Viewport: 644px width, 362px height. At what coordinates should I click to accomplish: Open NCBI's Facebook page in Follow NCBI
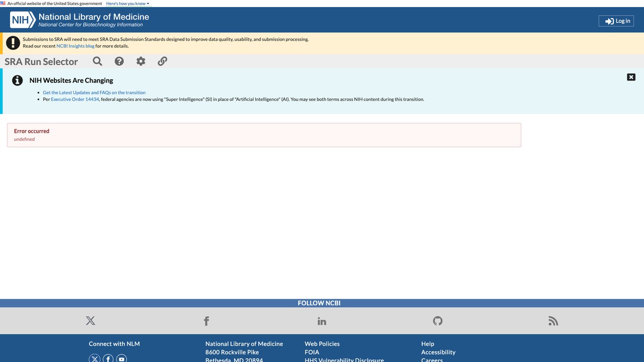click(206, 321)
